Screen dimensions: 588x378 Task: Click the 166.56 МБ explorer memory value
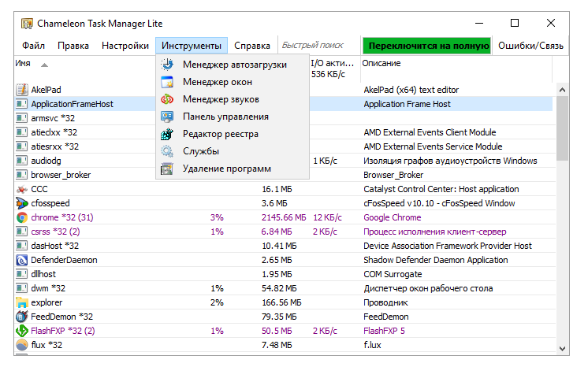click(281, 302)
